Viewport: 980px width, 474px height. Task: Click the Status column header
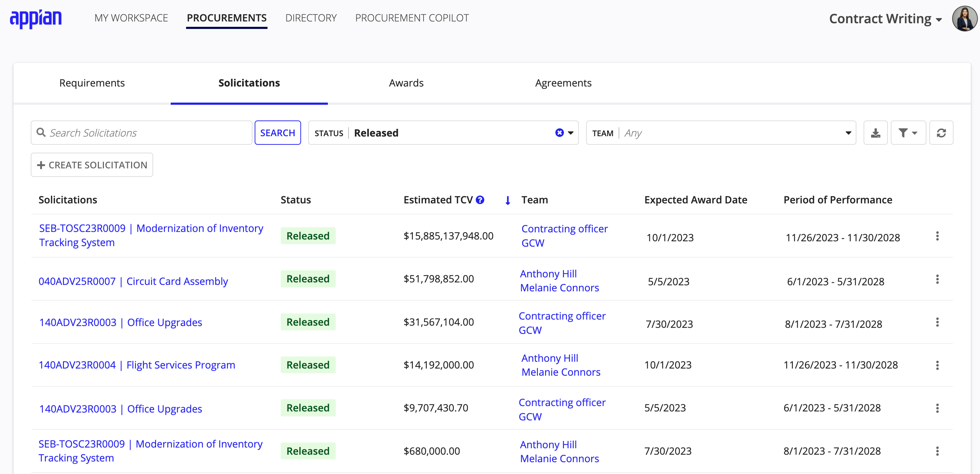296,199
